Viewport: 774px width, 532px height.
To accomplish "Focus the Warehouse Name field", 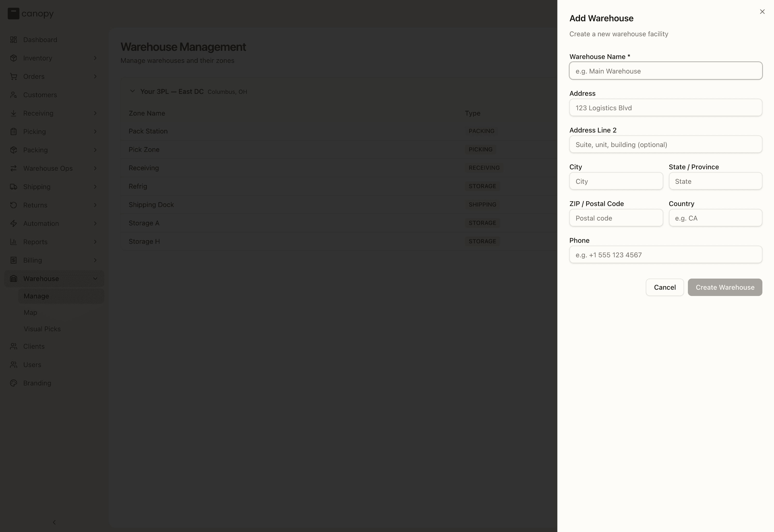I will (x=666, y=71).
